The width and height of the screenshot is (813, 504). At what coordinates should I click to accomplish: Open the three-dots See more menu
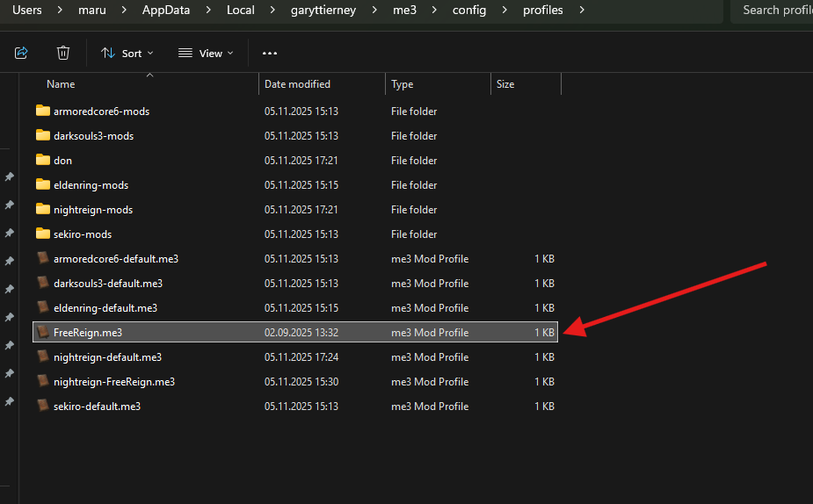tap(270, 53)
